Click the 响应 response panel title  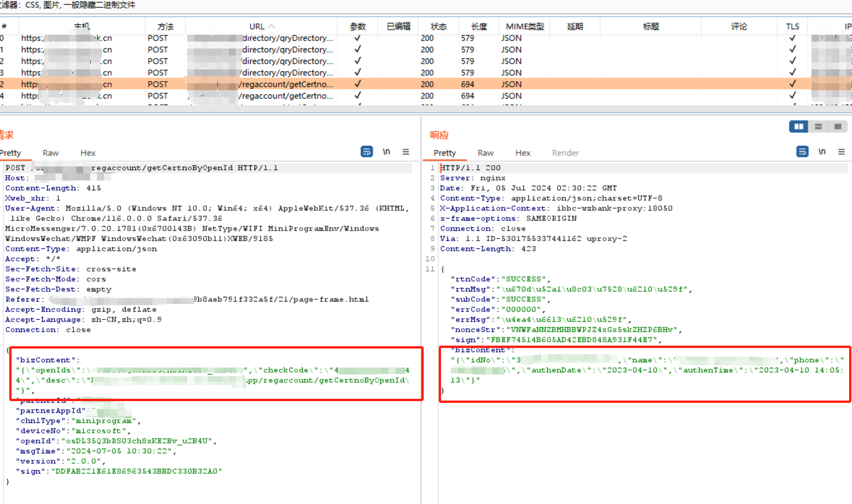439,135
